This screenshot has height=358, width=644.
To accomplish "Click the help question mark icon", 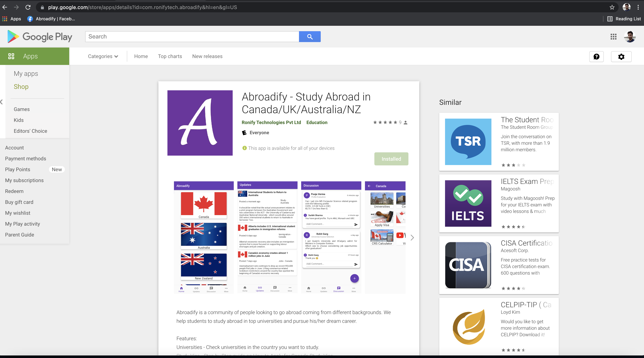I will (x=596, y=57).
